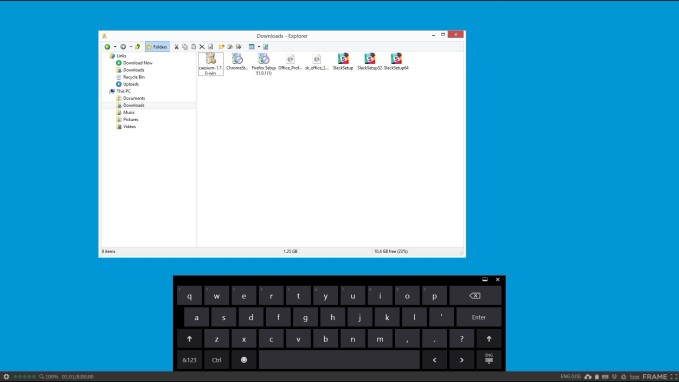Delete selected file using the X icon
The width and height of the screenshot is (679, 382).
[x=202, y=47]
